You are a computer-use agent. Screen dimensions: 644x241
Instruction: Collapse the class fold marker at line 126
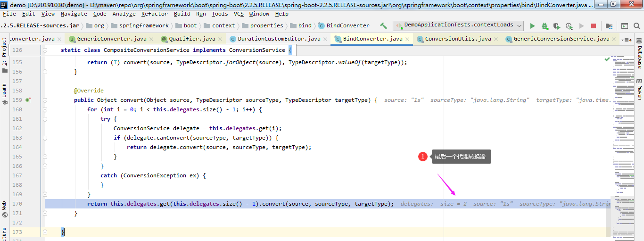(45, 50)
